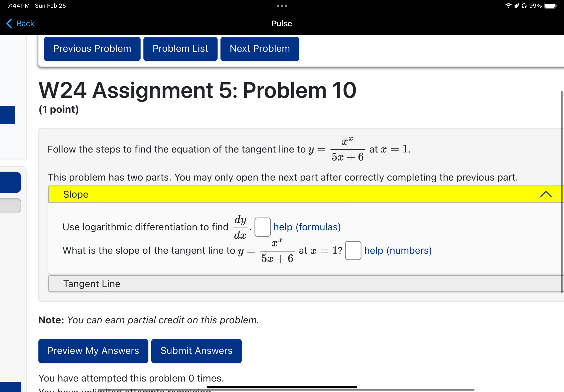Tap the gray rounded tab on the left sidebar

[x=10, y=205]
